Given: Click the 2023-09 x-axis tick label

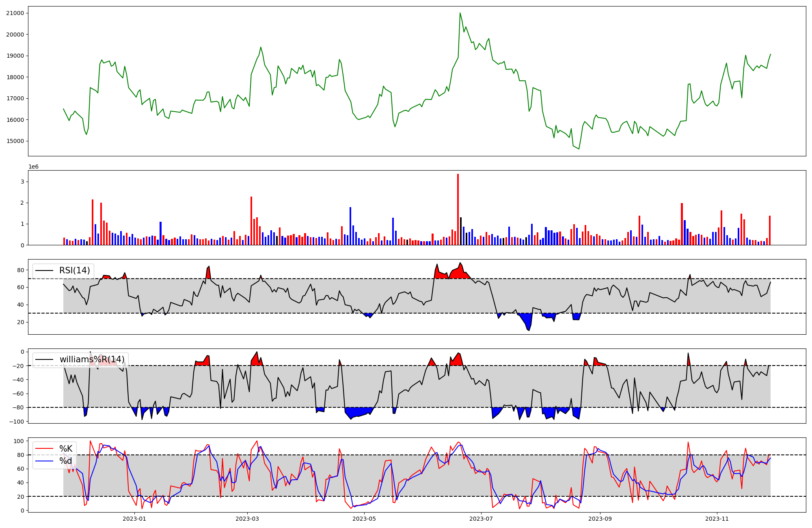Looking at the screenshot, I should pyautogui.click(x=600, y=519).
